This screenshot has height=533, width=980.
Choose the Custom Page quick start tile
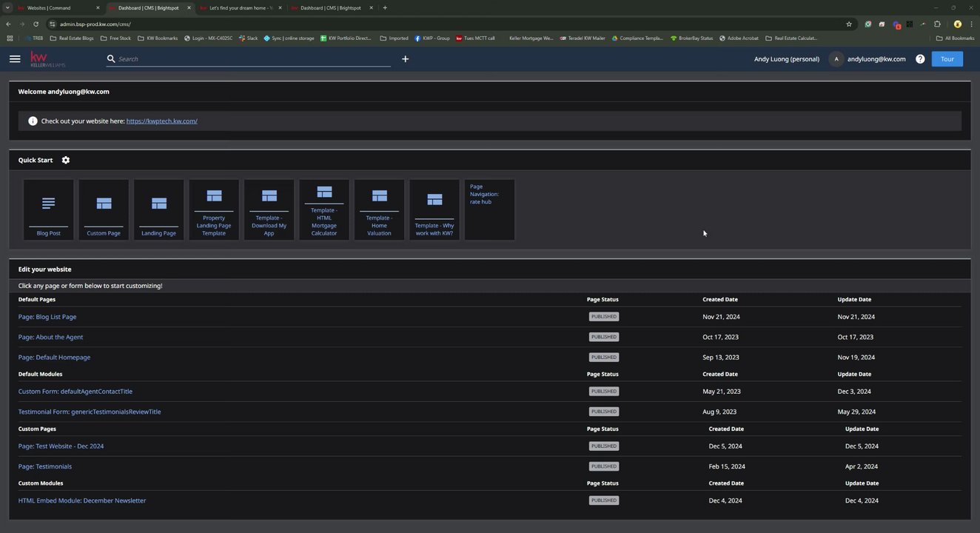[x=104, y=209]
